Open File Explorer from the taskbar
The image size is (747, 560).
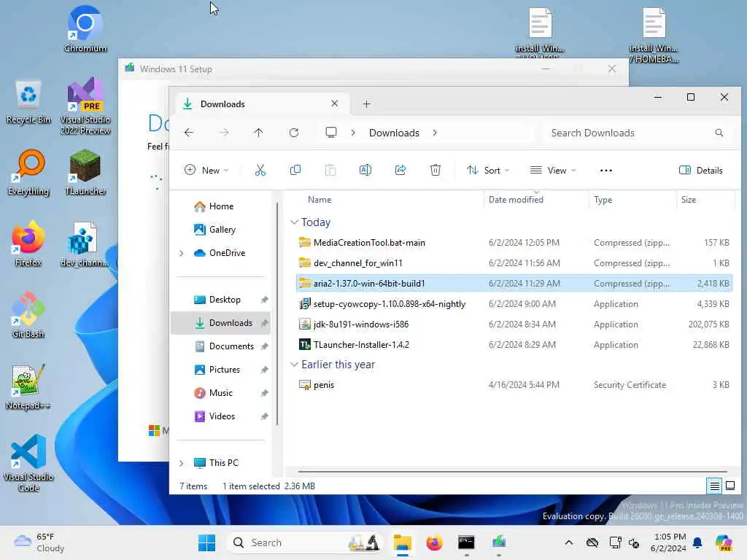pos(403,542)
